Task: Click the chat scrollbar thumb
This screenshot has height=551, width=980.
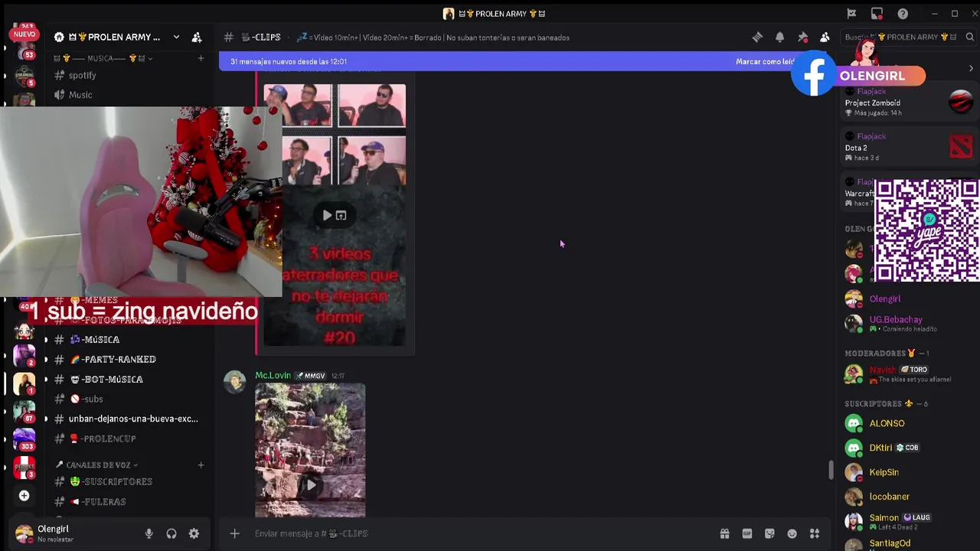Action: pos(831,470)
